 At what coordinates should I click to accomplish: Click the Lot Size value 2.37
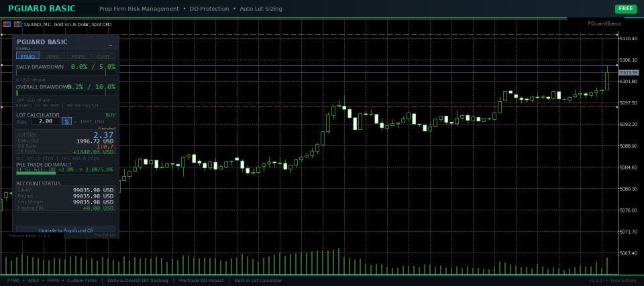click(103, 135)
